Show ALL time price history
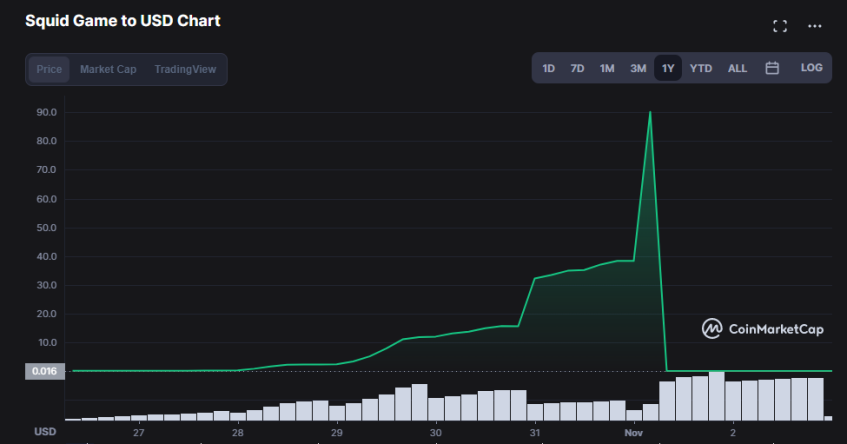847x444 pixels. pos(737,68)
